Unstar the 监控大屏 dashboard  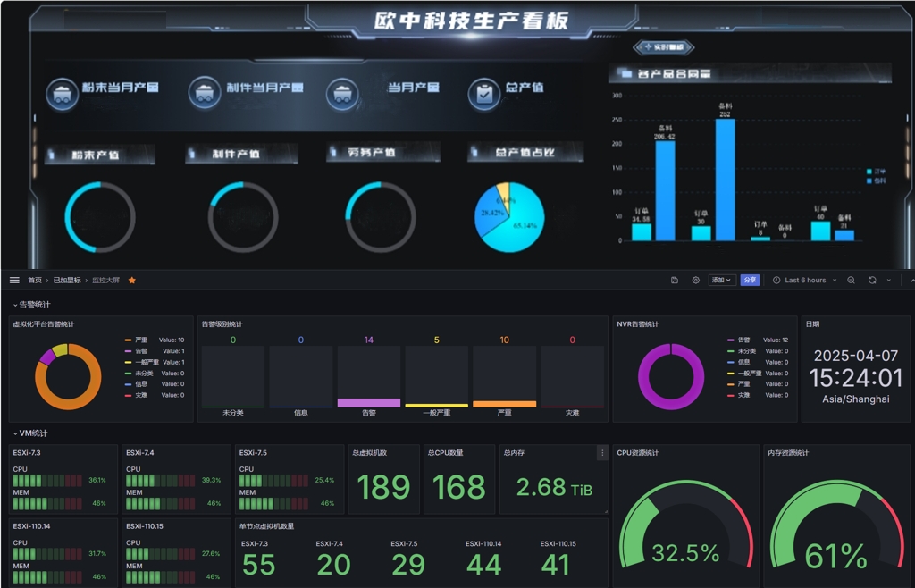point(130,280)
